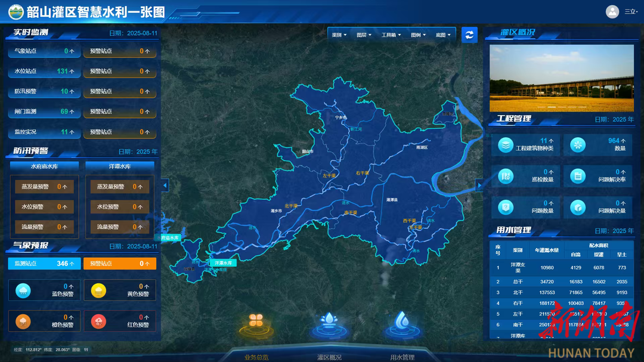The height and width of the screenshot is (362, 644).
Task: Click the 工程建筑物种类 layers icon
Action: pyautogui.click(x=506, y=145)
